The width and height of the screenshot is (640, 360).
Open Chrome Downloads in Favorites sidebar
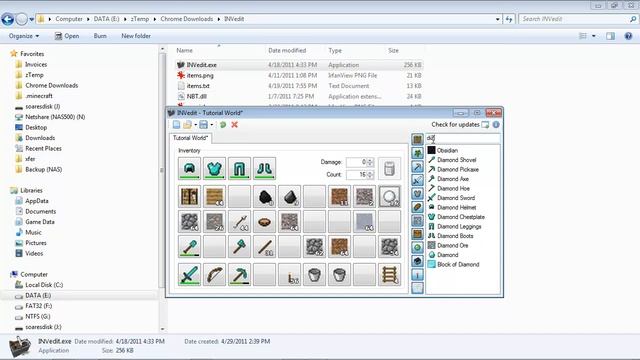(51, 85)
